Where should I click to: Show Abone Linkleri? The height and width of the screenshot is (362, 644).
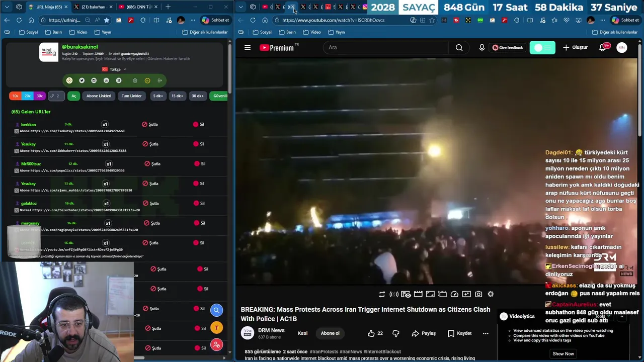click(x=99, y=96)
